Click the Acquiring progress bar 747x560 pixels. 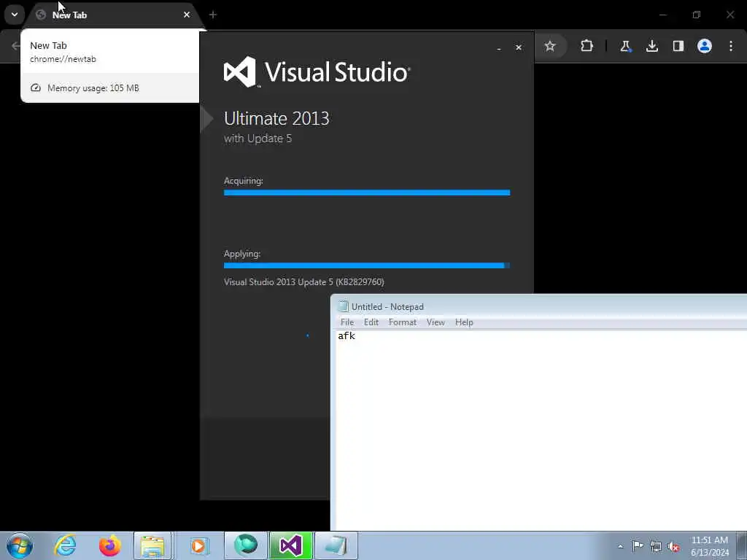tap(367, 192)
